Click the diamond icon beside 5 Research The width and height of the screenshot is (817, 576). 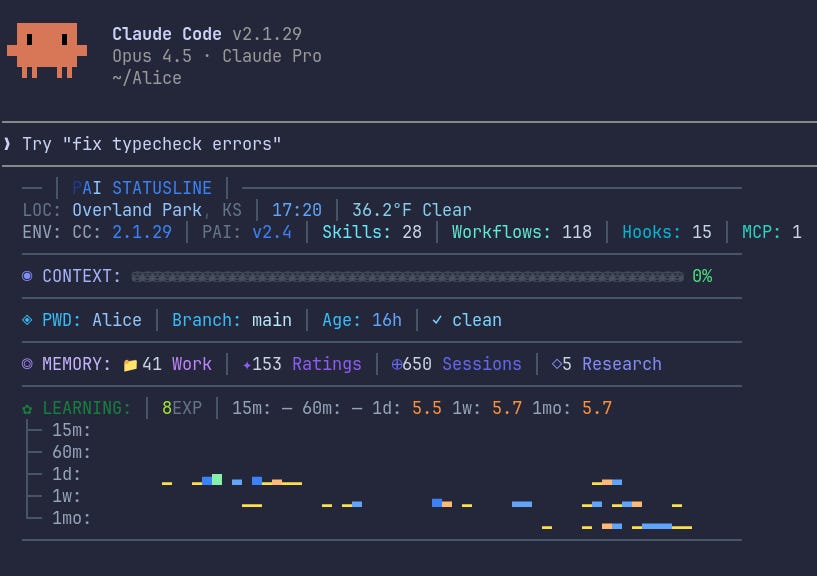click(556, 364)
